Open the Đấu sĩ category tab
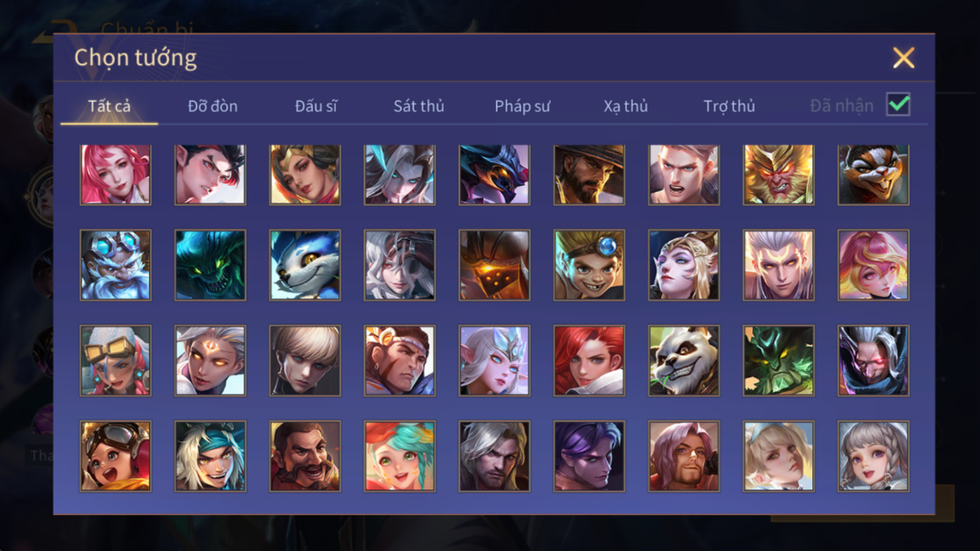Viewport: 980px width, 551px height. tap(316, 106)
